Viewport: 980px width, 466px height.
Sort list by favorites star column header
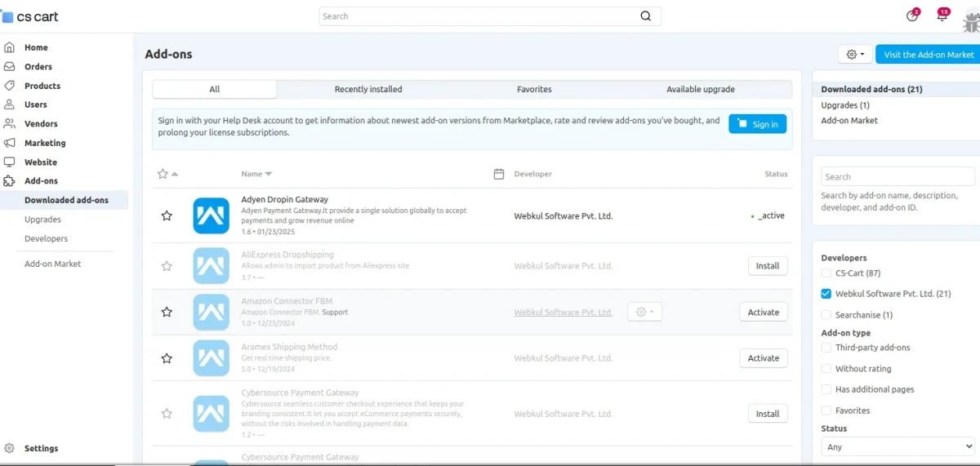tap(167, 174)
